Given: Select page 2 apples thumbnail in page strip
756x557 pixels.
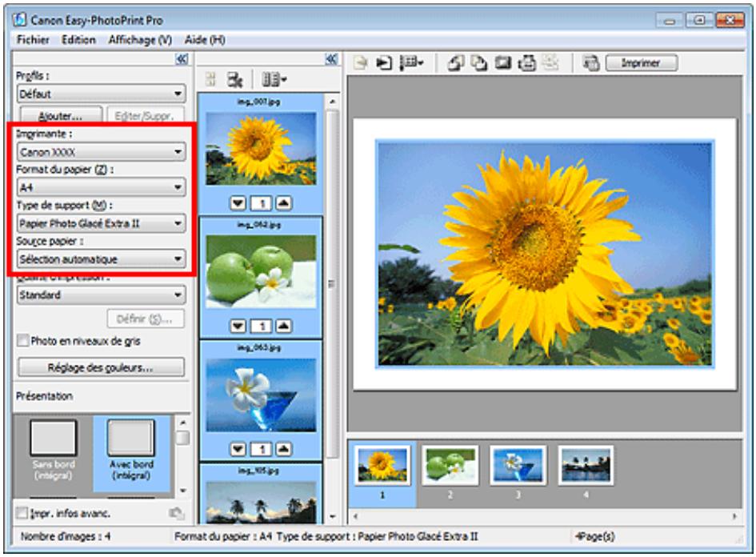Looking at the screenshot, I should [450, 465].
